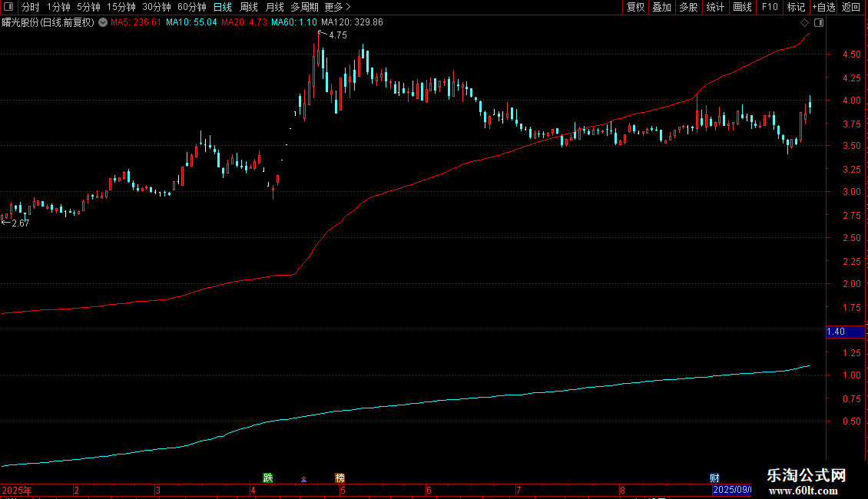Image resolution: width=868 pixels, height=499 pixels.
Task: Select the 60分钟 period
Action: [x=191, y=7]
